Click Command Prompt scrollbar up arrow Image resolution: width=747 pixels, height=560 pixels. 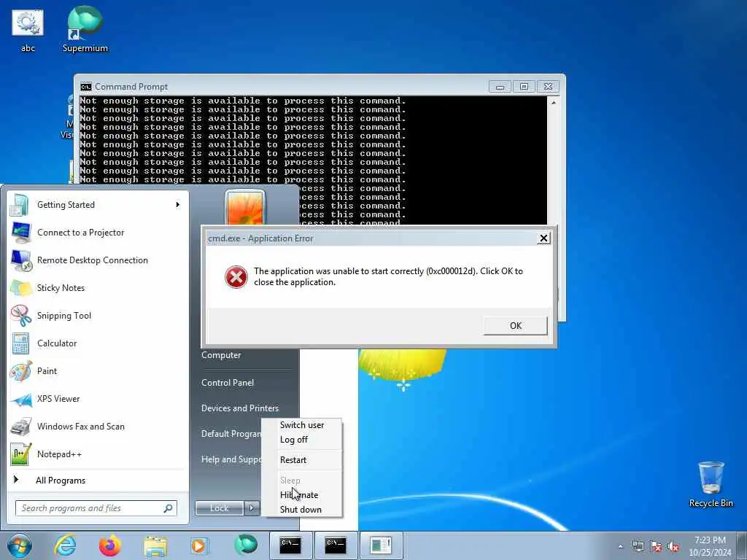coord(553,102)
